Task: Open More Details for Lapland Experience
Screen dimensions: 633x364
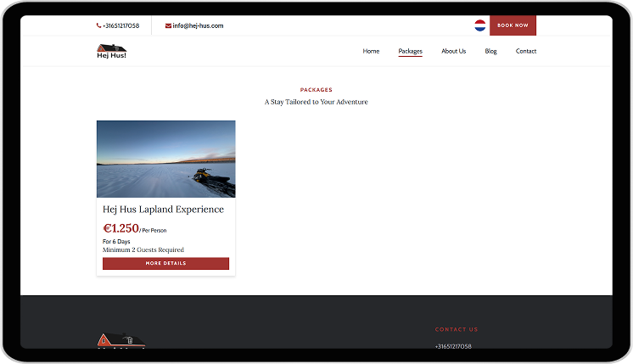Action: click(165, 264)
